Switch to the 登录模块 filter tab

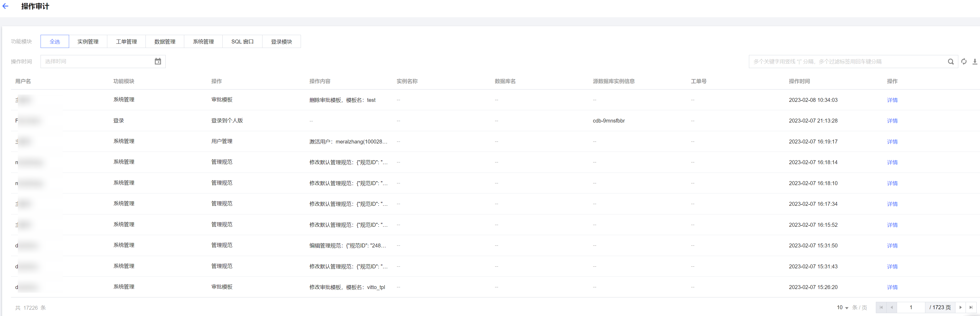[x=282, y=42]
